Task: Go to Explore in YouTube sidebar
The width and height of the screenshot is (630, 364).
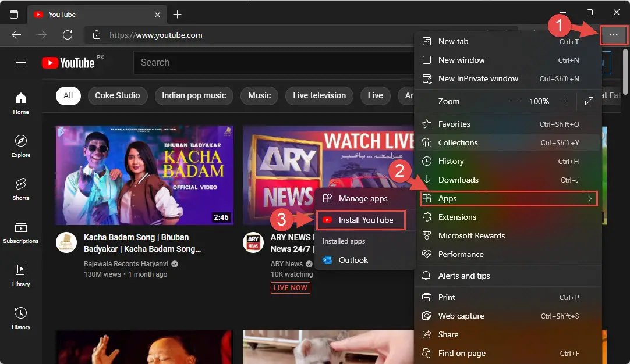Action: [x=21, y=146]
